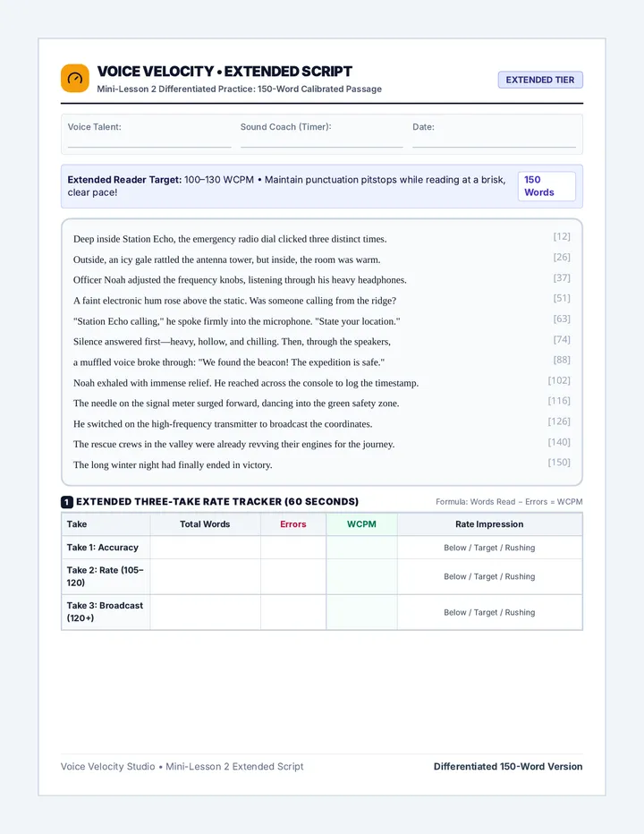Click Errors cell for Take 3
The width and height of the screenshot is (644, 834).
click(x=293, y=612)
